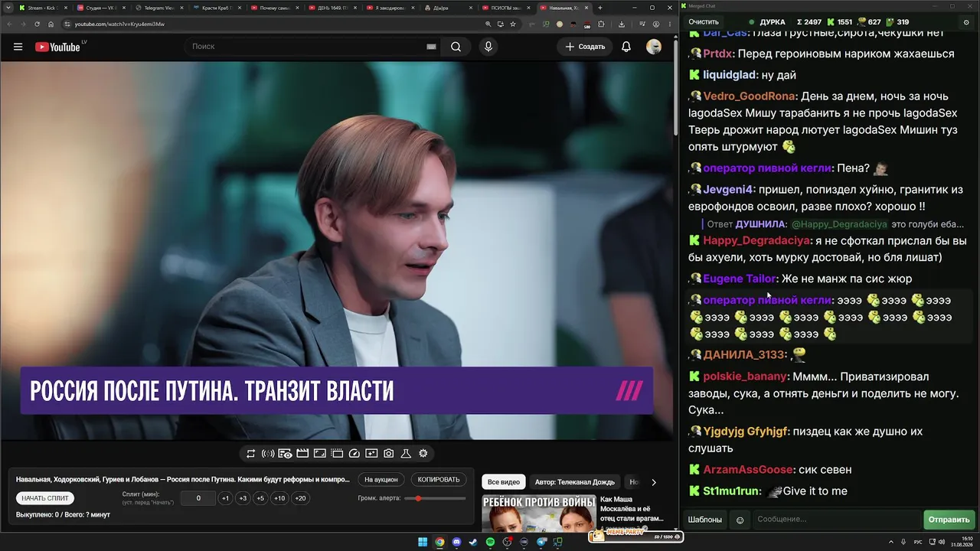Click the clapperboard icon in video toolbar
The width and height of the screenshot is (980, 551).
[302, 454]
